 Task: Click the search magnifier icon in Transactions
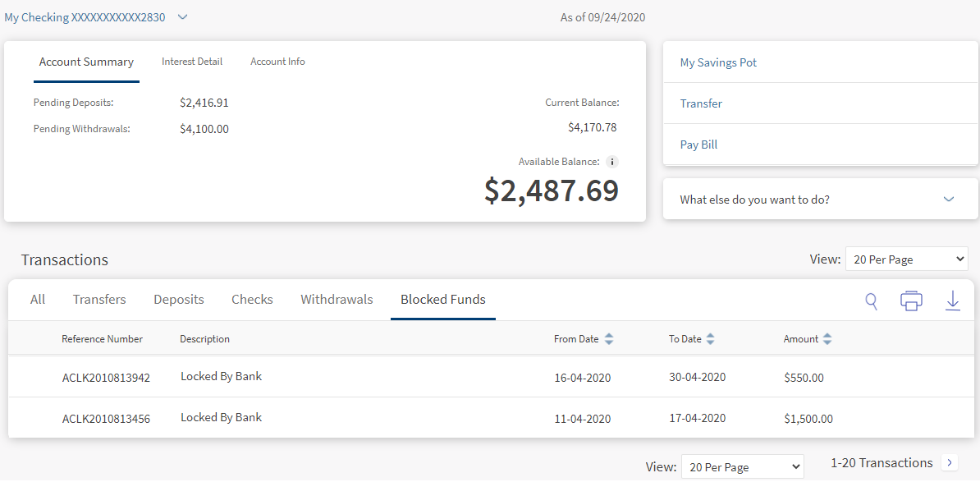pos(871,301)
